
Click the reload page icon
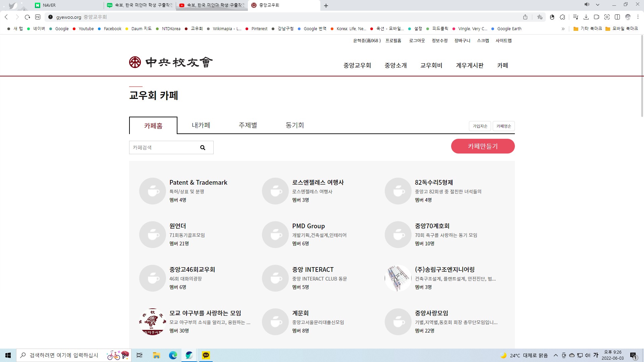tap(28, 17)
